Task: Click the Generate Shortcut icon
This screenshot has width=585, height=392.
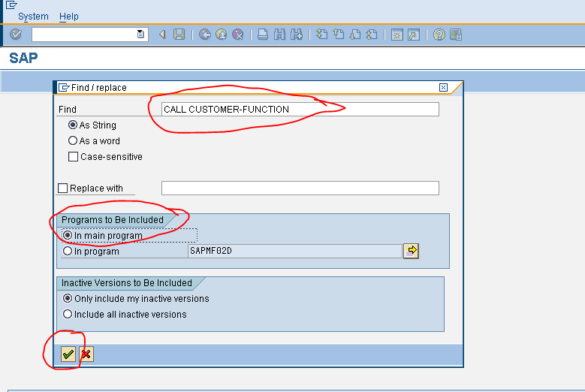Action: [x=413, y=35]
